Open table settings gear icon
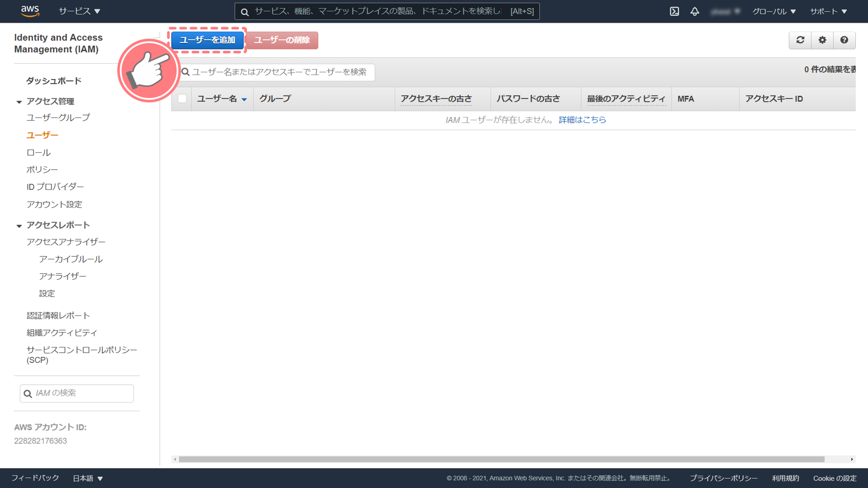 (x=822, y=40)
